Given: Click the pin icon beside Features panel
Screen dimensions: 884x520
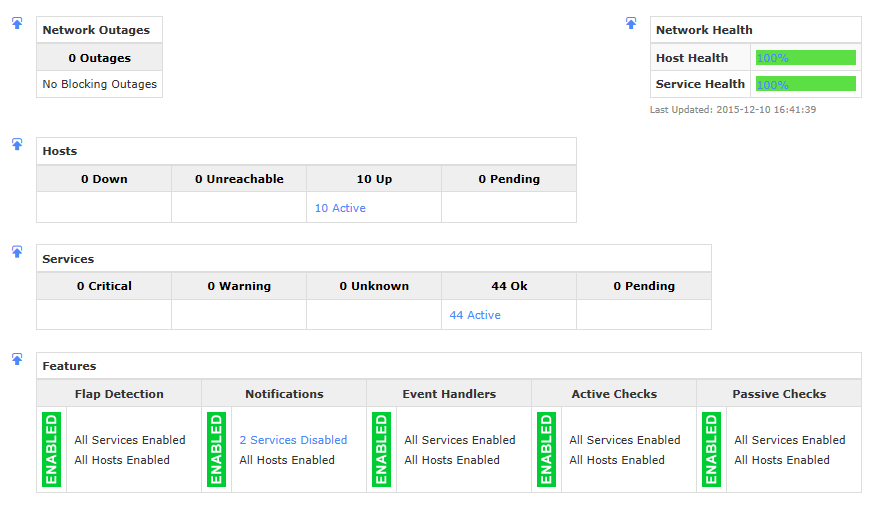Looking at the screenshot, I should click(17, 359).
